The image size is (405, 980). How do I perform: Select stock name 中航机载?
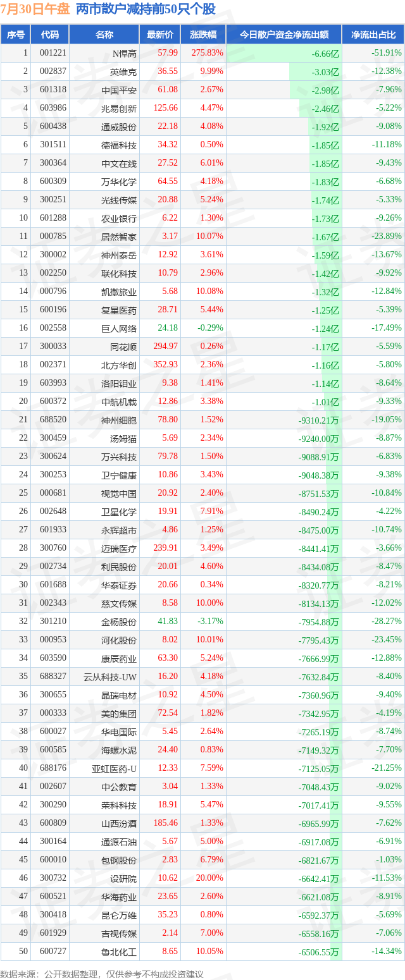(x=119, y=401)
